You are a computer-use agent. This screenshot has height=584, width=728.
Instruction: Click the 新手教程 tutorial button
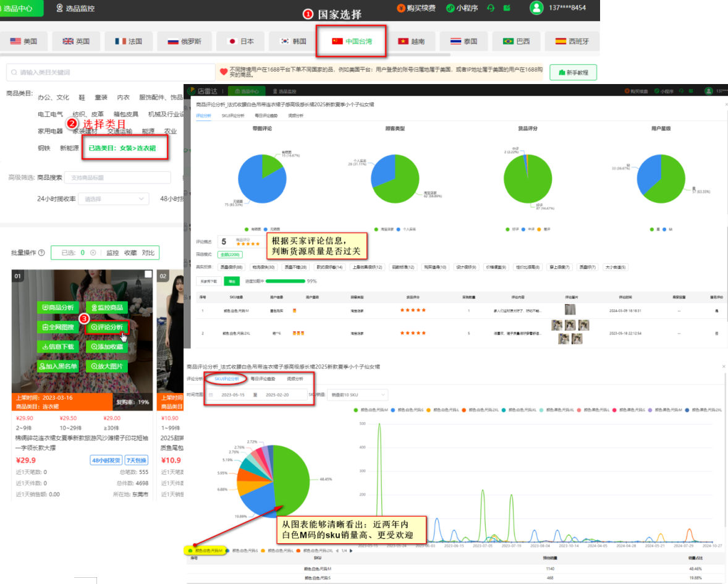(x=573, y=72)
